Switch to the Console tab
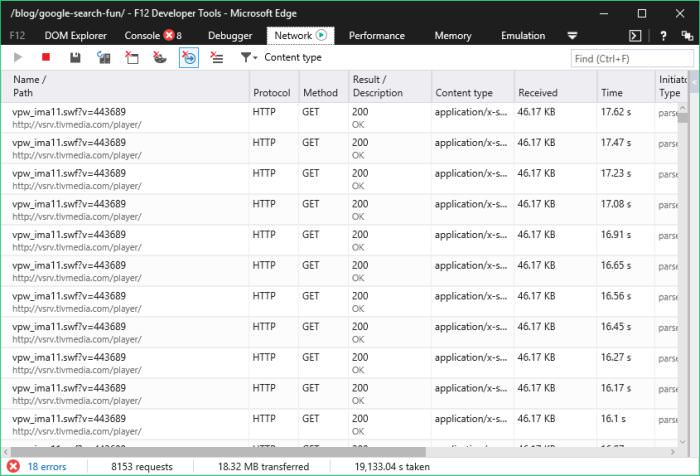Image resolution: width=700 pixels, height=476 pixels. (153, 35)
